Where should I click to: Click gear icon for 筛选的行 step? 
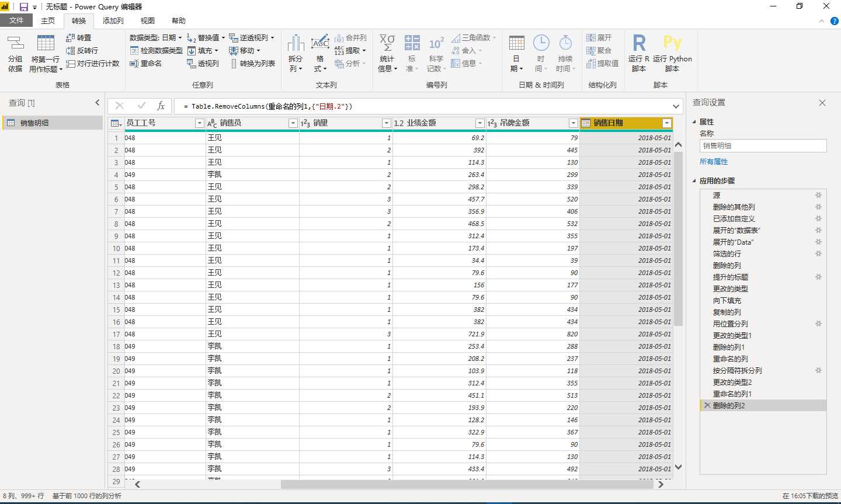pyautogui.click(x=818, y=253)
